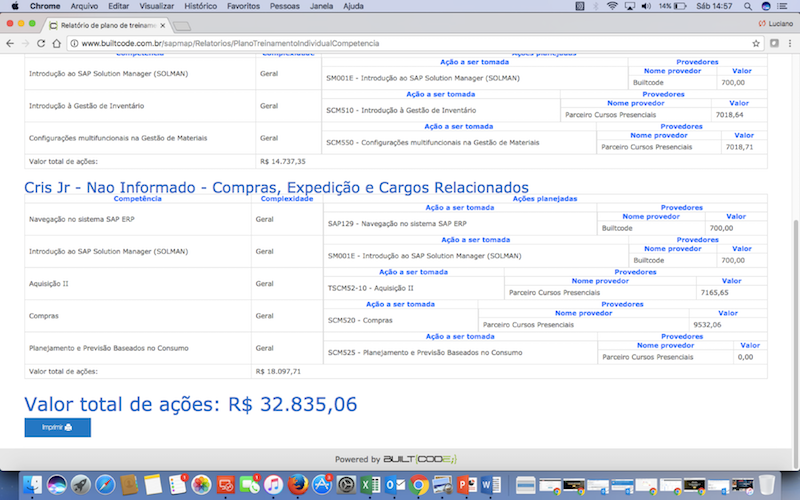Go back to the previous page
Viewport: 800px width, 500px height.
[x=10, y=43]
